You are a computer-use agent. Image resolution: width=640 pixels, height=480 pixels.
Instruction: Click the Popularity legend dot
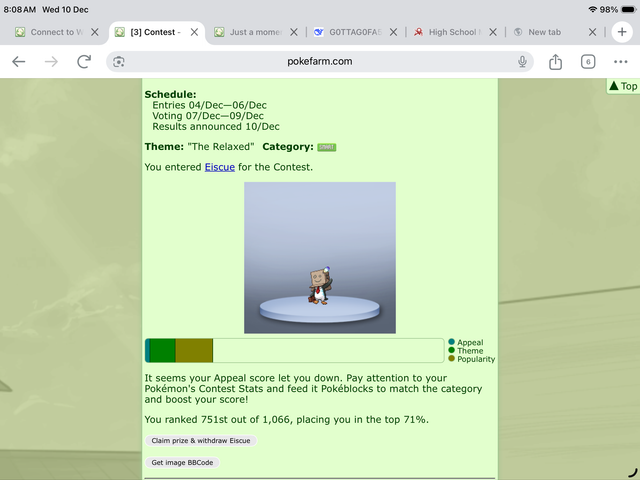point(451,358)
